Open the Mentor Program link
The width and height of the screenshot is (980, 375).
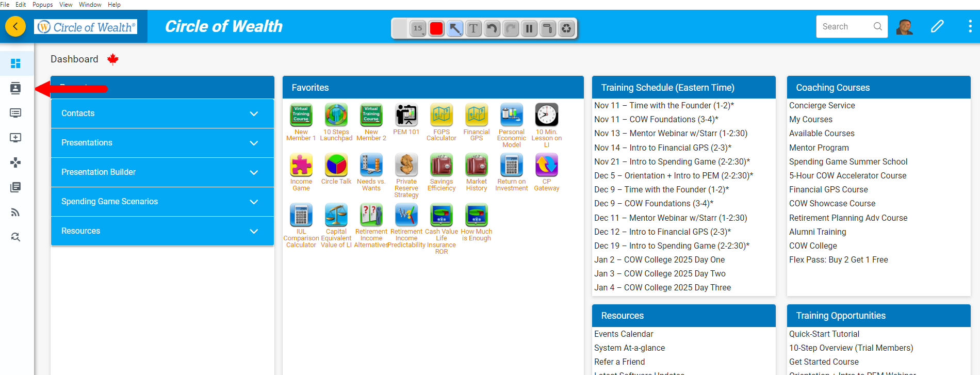(x=819, y=148)
